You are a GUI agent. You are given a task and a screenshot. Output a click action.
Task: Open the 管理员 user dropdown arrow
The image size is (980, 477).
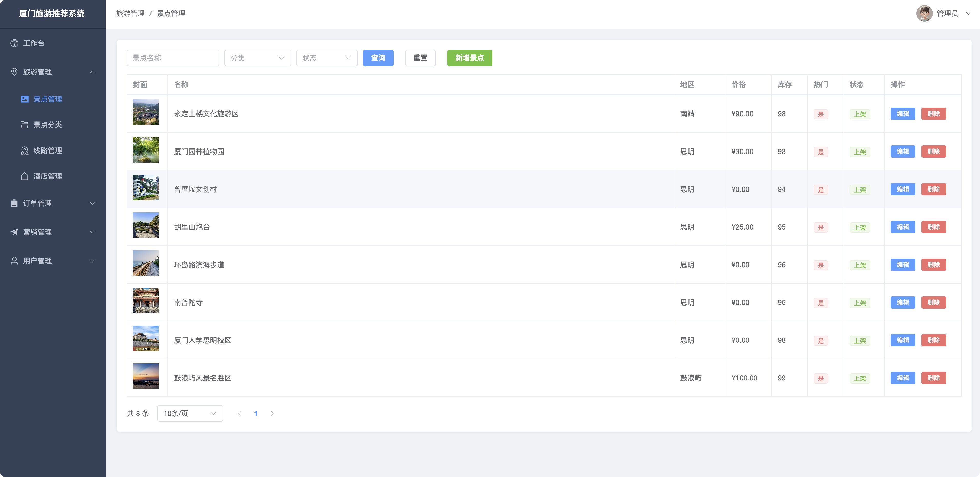969,13
